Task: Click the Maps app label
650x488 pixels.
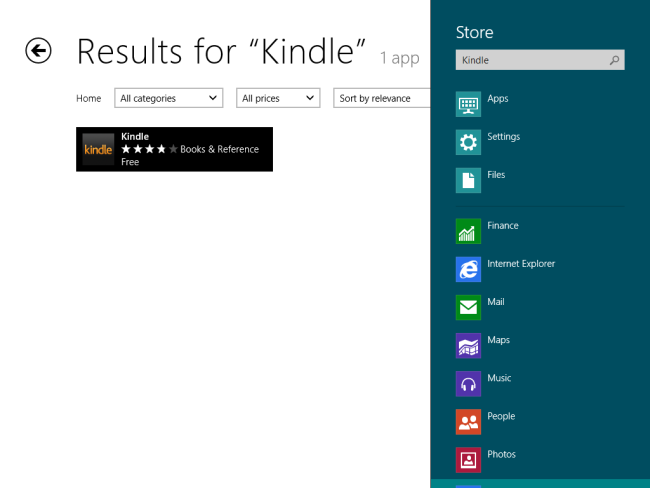Action: pyautogui.click(x=499, y=340)
